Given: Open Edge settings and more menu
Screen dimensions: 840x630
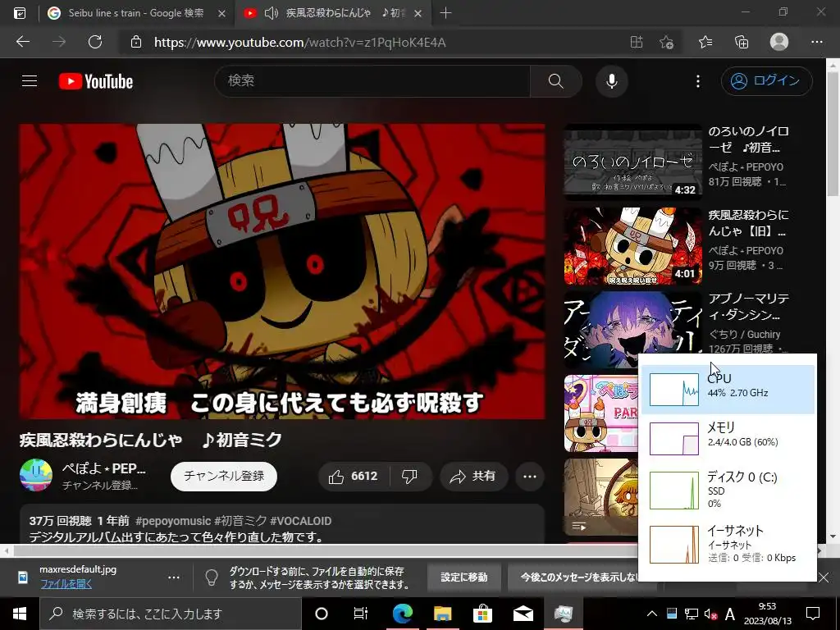Looking at the screenshot, I should [x=816, y=42].
